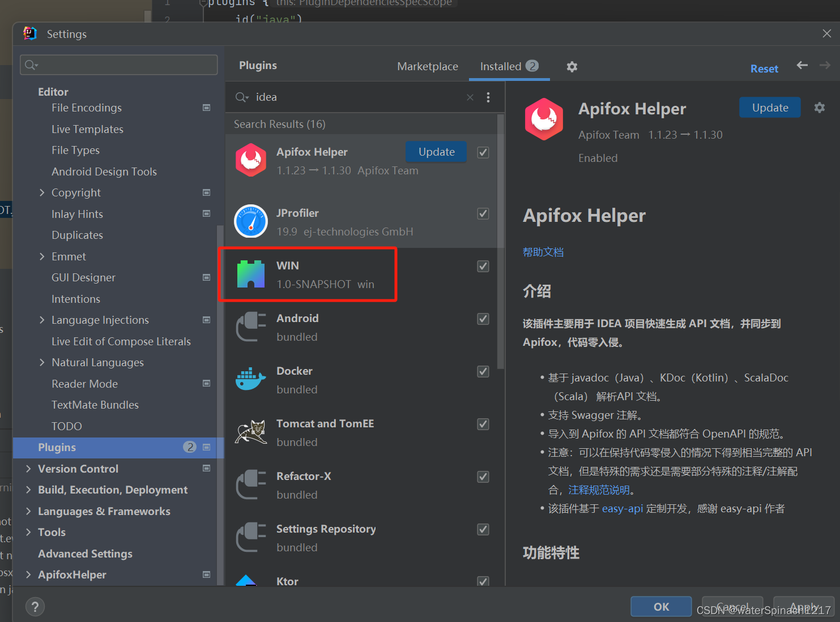Click Update button in Apifox list row
The width and height of the screenshot is (840, 622).
(x=436, y=152)
